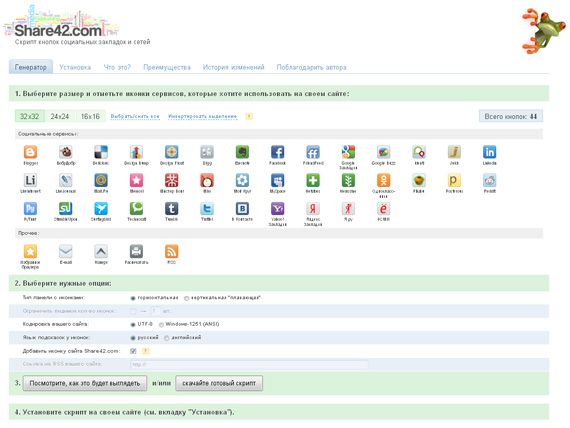The width and height of the screenshot is (570, 428).
Task: Switch to the Установка tab
Action: 75,67
